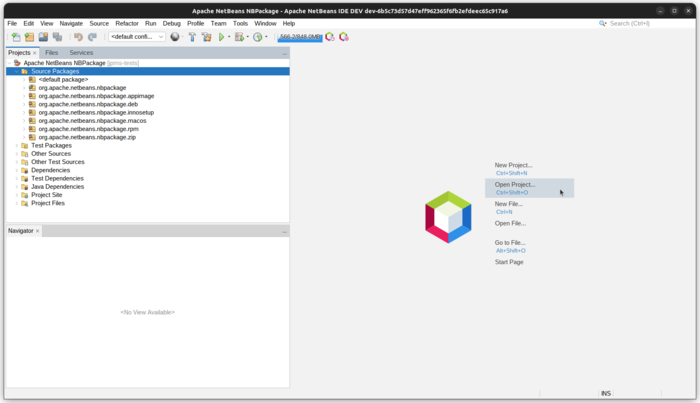Screen dimensions: 700x403
Task: Open the Profile Project dropdown arrow
Action: click(x=266, y=37)
